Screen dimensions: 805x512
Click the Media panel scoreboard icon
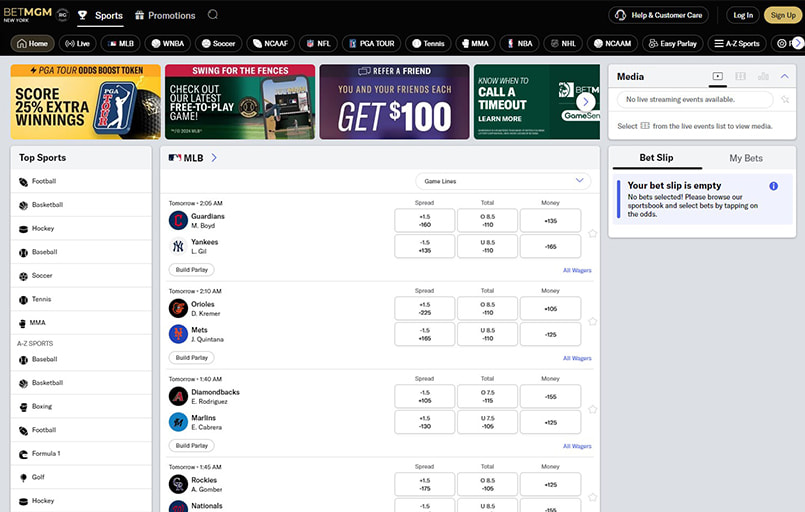[x=740, y=76]
